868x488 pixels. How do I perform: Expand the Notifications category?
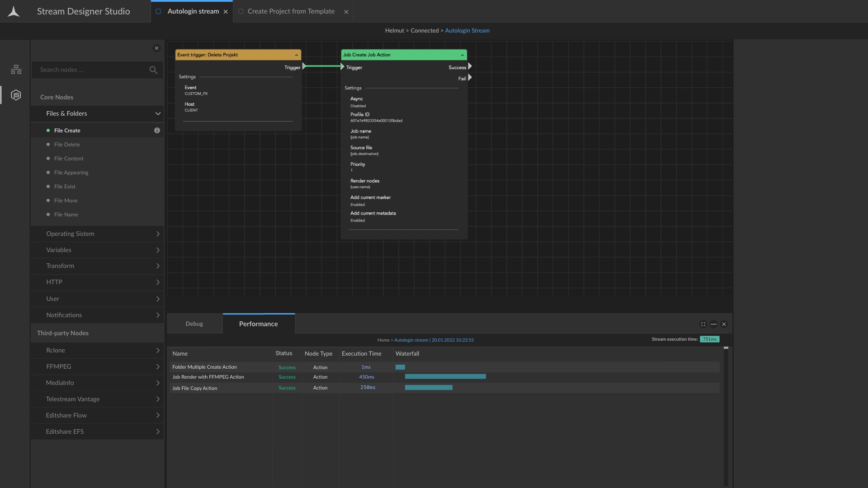[x=158, y=315]
